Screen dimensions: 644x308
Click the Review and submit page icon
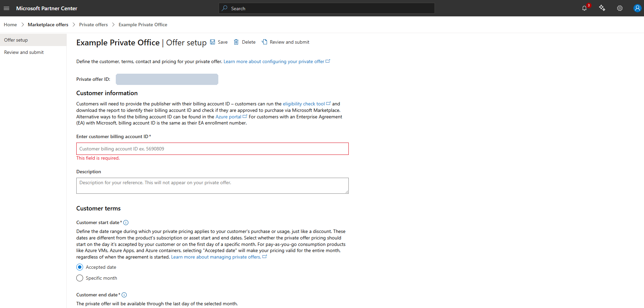pos(264,42)
